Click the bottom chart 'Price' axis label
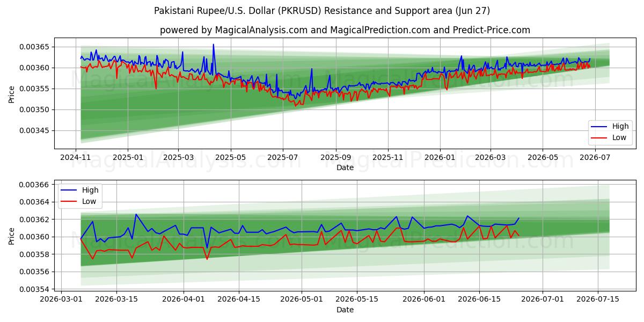Viewport: 644px width, 322px height. point(12,235)
